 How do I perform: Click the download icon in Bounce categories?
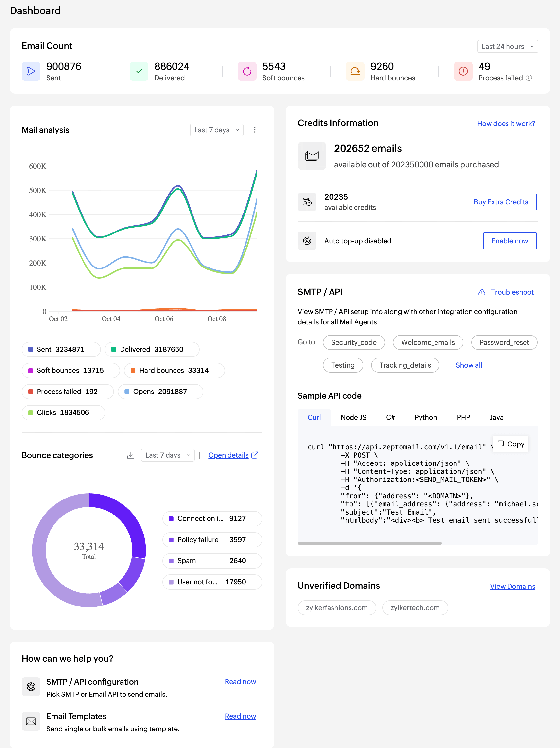click(131, 455)
